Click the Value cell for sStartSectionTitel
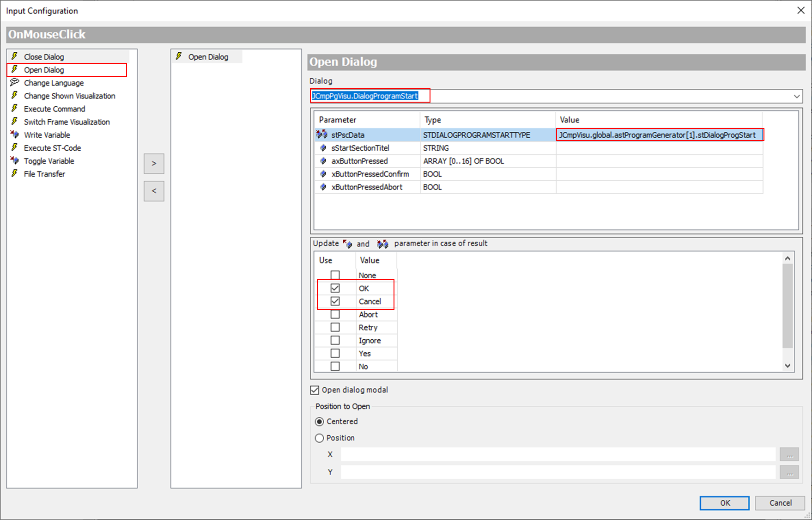Screen dimensions: 812x520 [x=659, y=148]
